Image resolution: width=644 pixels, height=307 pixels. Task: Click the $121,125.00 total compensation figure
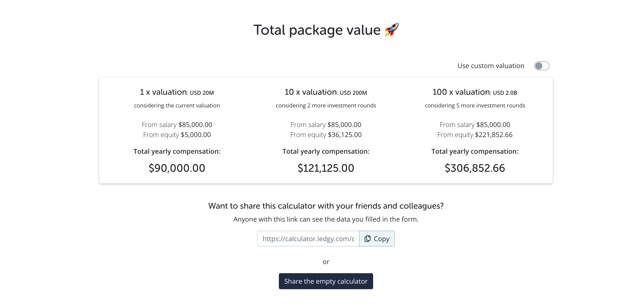click(x=326, y=168)
